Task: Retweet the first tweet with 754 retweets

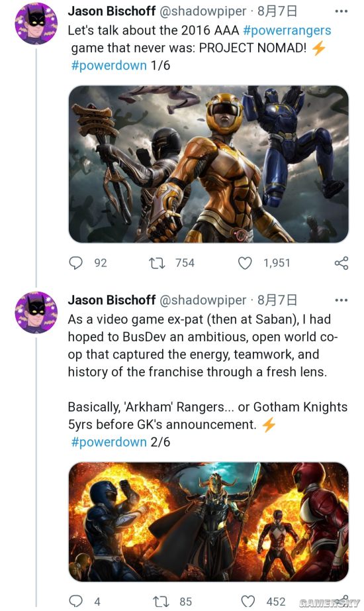Action: coord(157,263)
